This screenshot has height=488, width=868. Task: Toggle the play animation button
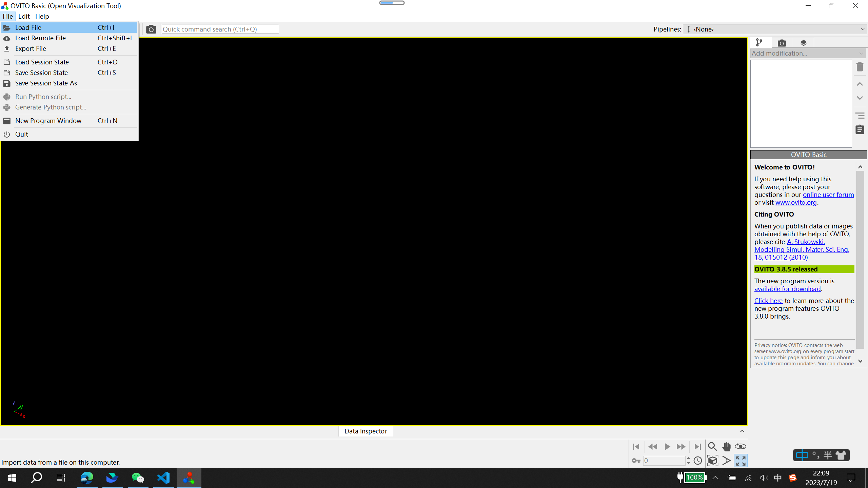point(667,446)
